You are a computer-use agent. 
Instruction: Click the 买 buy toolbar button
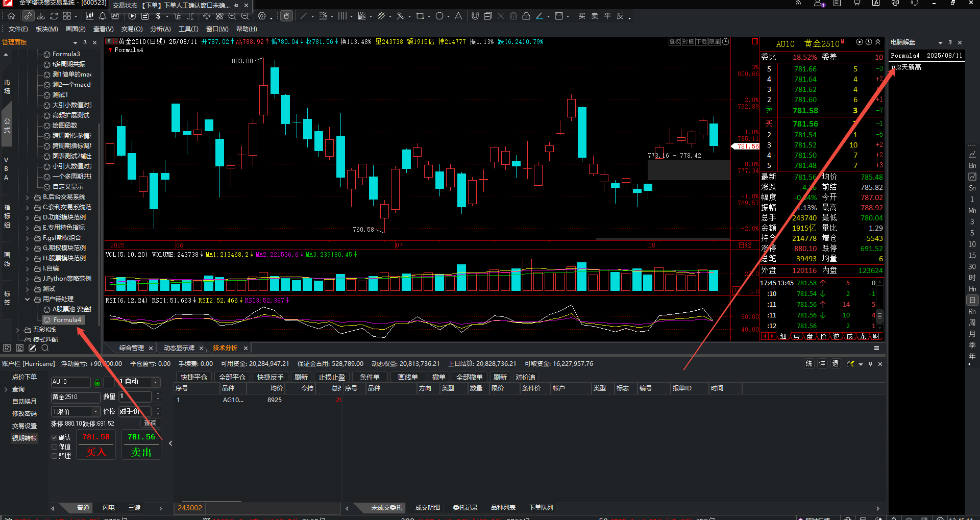[x=582, y=16]
